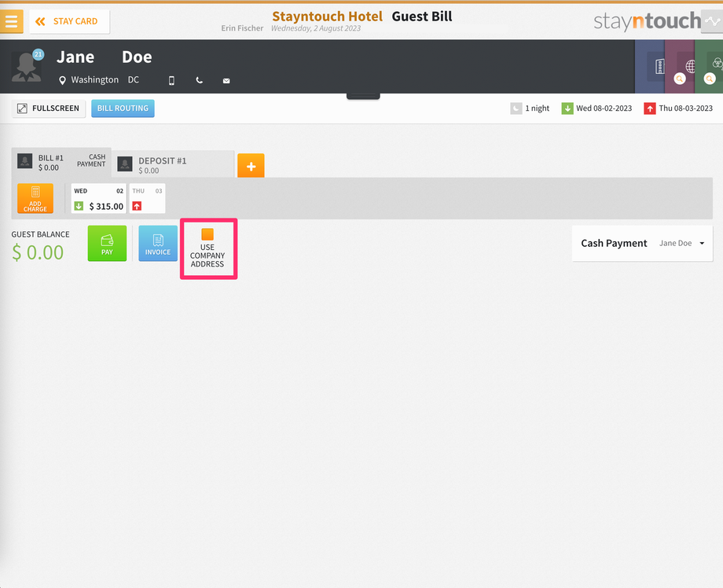Image resolution: width=723 pixels, height=588 pixels.
Task: Open the Cash Payment Jane Doe dropdown
Action: click(x=642, y=244)
